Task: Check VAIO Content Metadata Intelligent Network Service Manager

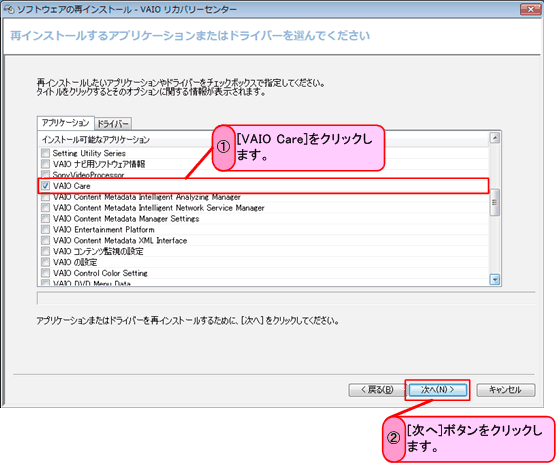Action: tap(45, 207)
